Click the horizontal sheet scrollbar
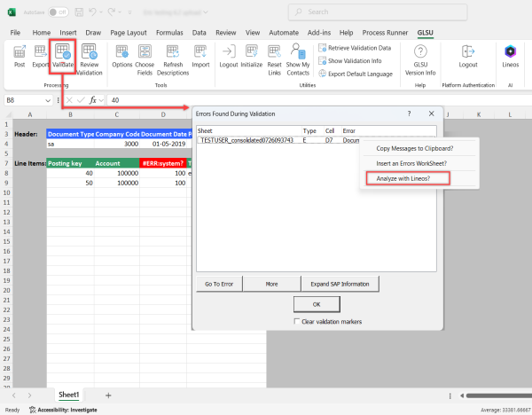Screen dimensions: 532x415 click(498, 395)
